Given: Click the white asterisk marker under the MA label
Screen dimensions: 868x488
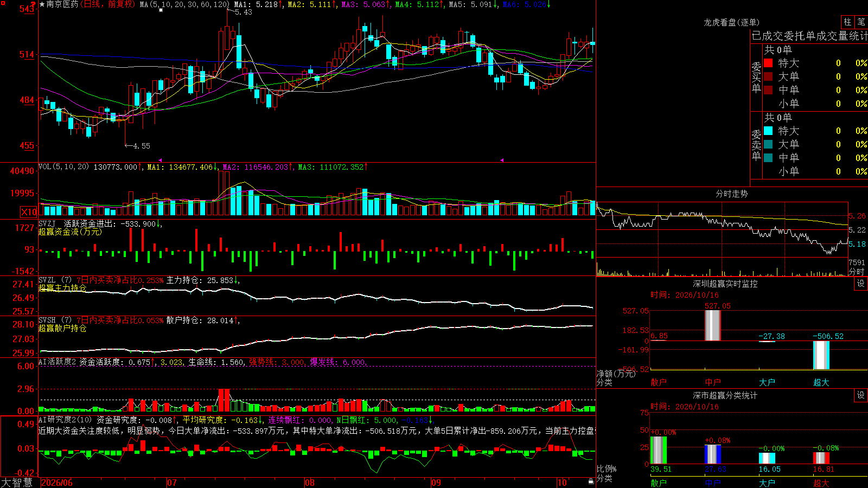Looking at the screenshot, I should coord(161,10).
